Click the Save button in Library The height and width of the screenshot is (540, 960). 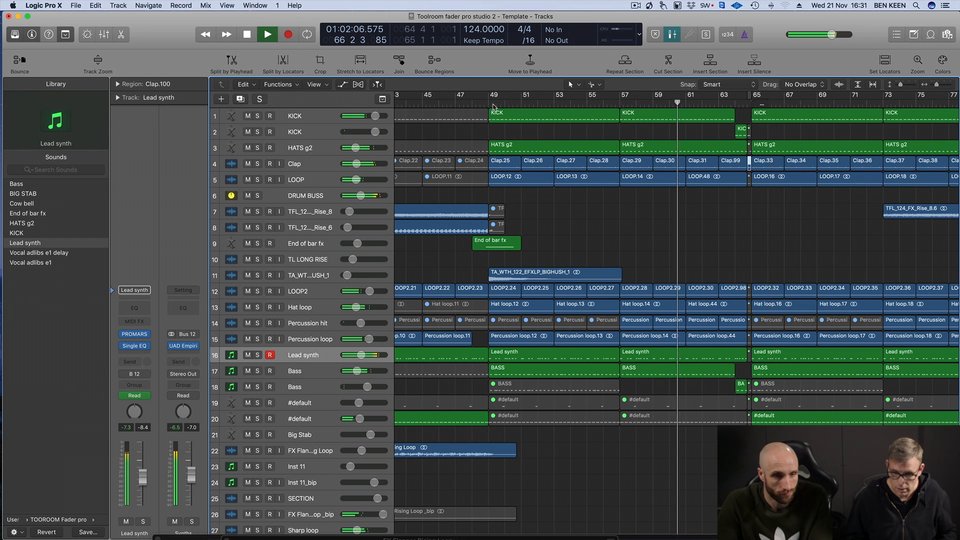(88, 532)
